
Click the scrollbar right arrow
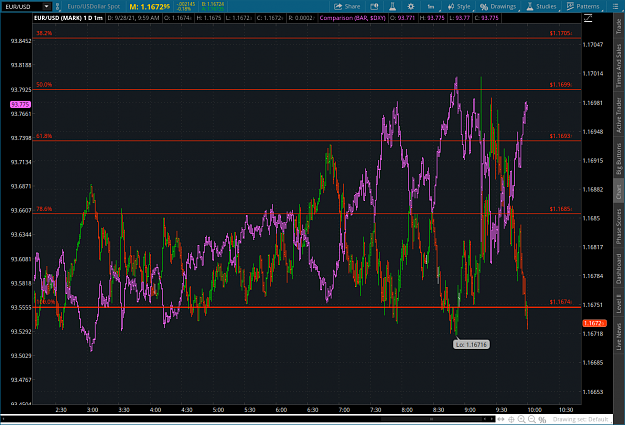pos(492,419)
